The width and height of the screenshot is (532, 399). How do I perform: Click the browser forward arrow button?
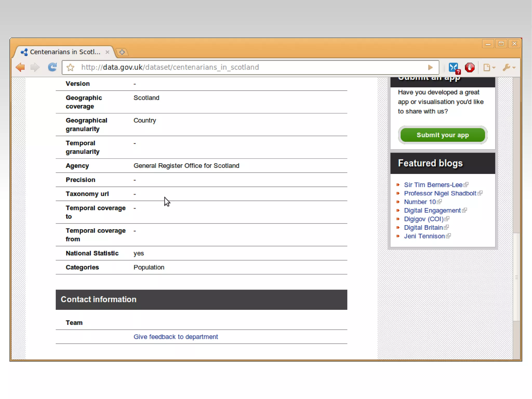coord(35,67)
